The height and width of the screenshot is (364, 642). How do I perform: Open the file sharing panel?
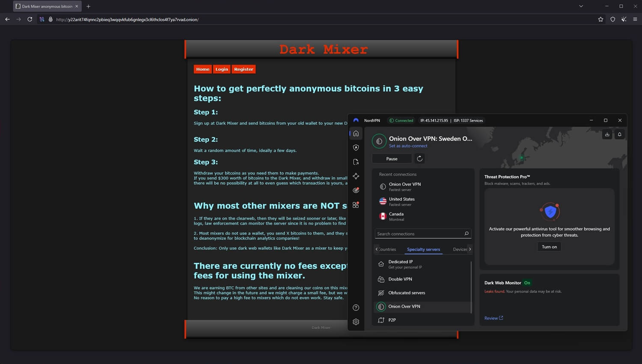356,162
